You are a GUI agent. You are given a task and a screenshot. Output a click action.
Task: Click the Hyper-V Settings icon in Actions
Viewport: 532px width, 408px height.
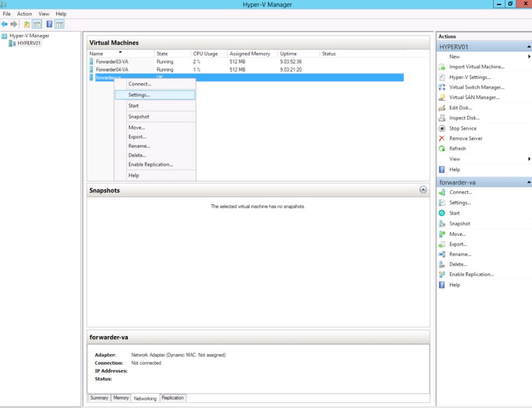[442, 77]
